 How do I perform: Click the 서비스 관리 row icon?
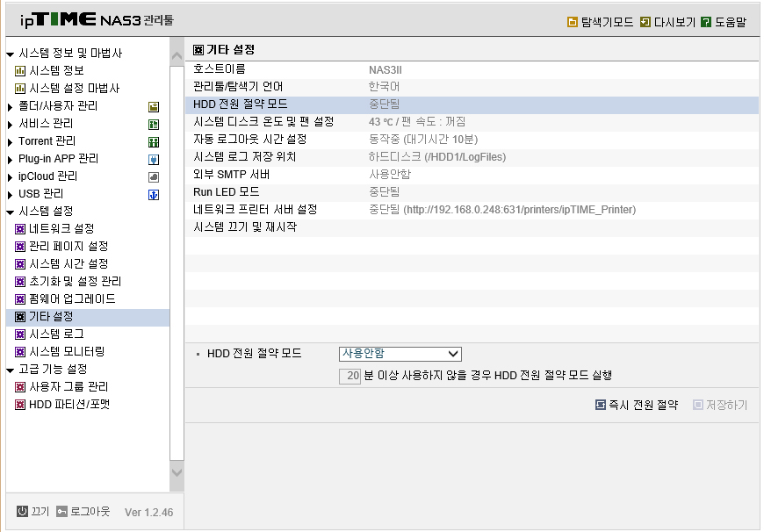tap(154, 125)
